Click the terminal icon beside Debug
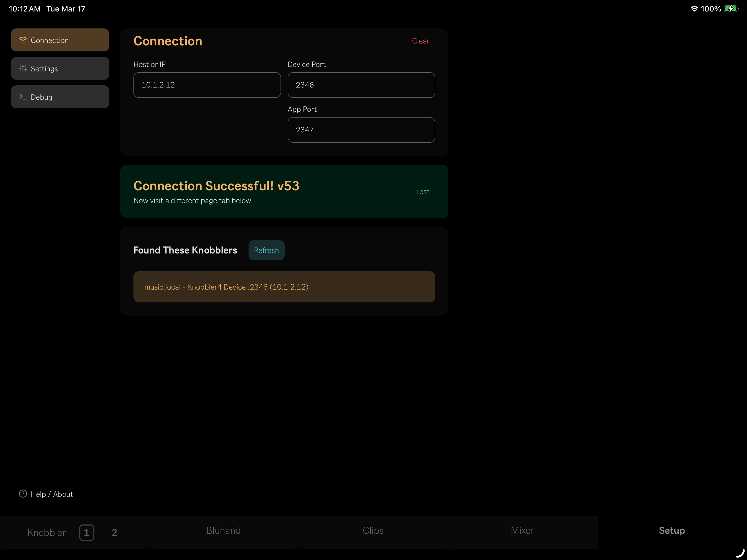This screenshot has width=747, height=560. 23,97
